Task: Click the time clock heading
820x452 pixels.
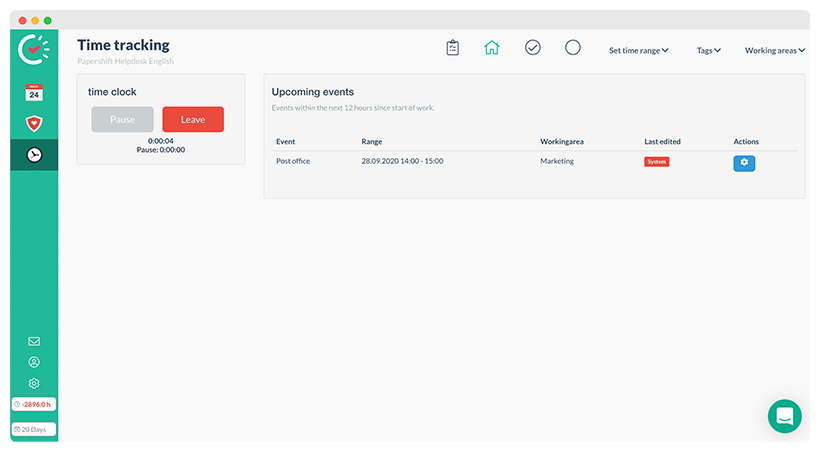Action: (x=112, y=92)
